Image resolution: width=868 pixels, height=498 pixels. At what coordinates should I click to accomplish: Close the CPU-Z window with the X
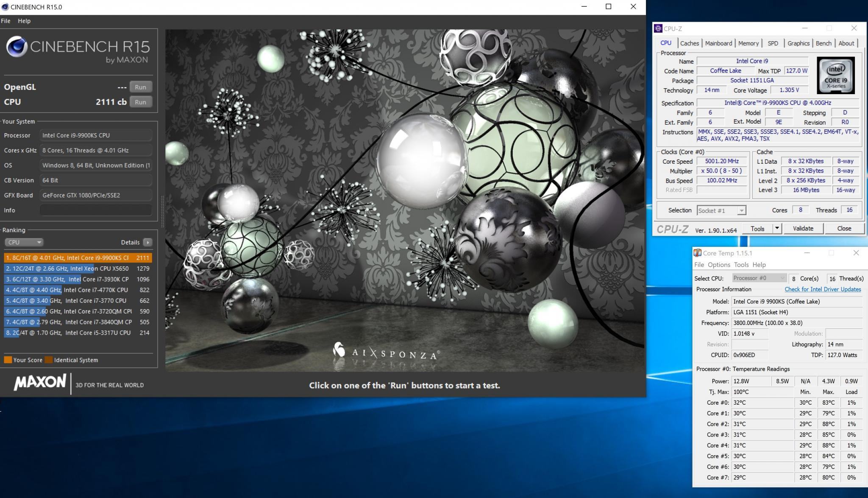854,28
